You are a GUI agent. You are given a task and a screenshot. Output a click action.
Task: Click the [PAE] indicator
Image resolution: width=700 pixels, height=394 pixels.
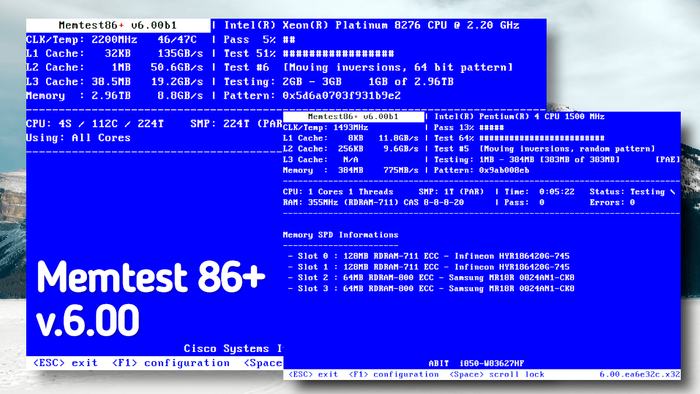667,160
